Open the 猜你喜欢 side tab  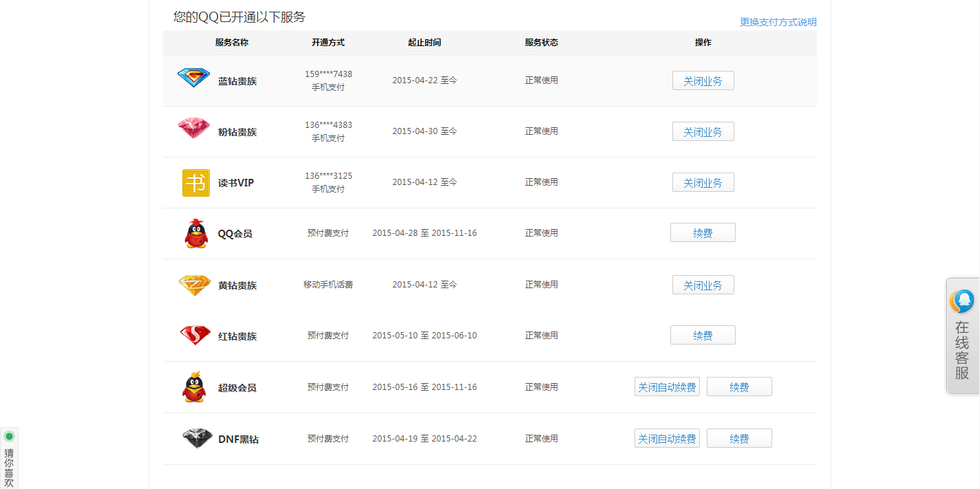pyautogui.click(x=9, y=458)
